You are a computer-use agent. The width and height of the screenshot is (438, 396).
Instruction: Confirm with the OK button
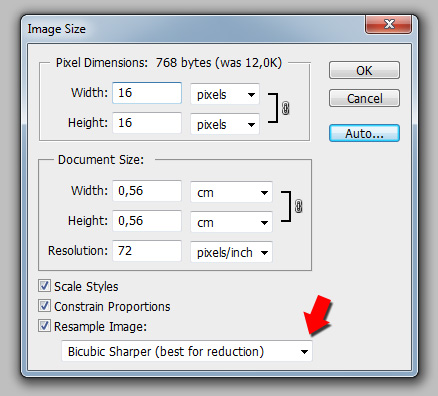pos(364,70)
